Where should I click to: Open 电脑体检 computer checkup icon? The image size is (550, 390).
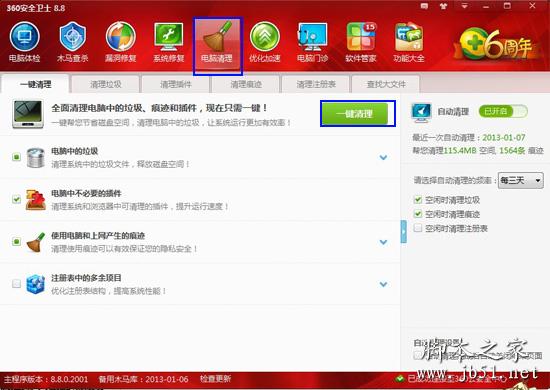point(25,37)
